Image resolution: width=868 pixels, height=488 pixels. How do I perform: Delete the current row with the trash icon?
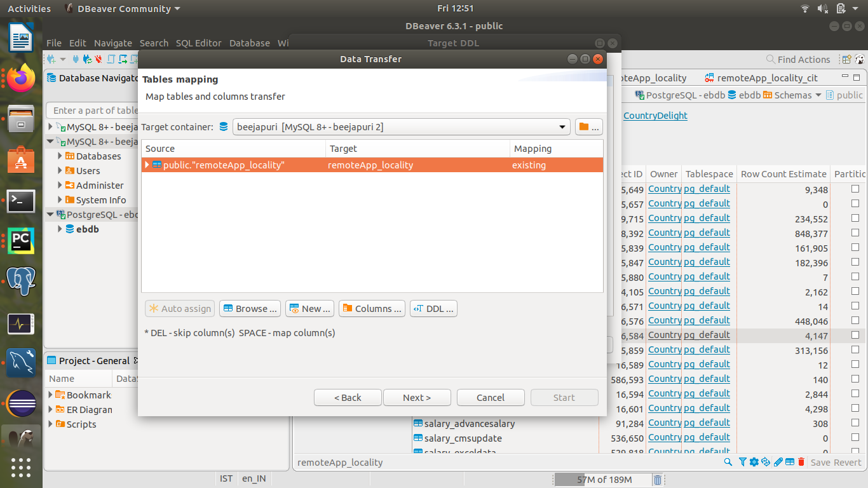pos(801,463)
